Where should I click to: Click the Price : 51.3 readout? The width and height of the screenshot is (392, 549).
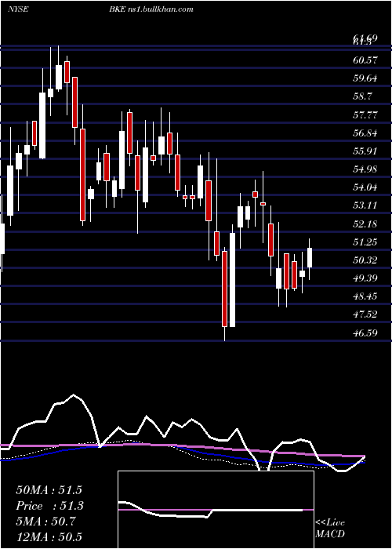click(49, 506)
